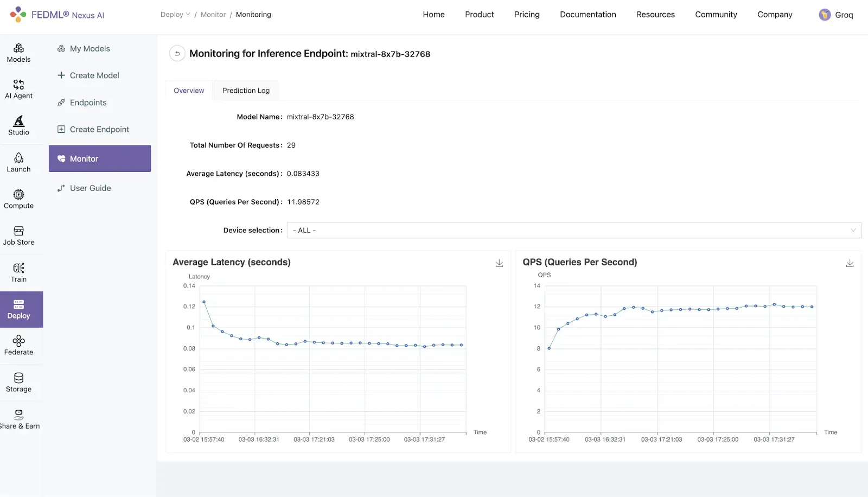Download the QPS chart

[850, 263]
